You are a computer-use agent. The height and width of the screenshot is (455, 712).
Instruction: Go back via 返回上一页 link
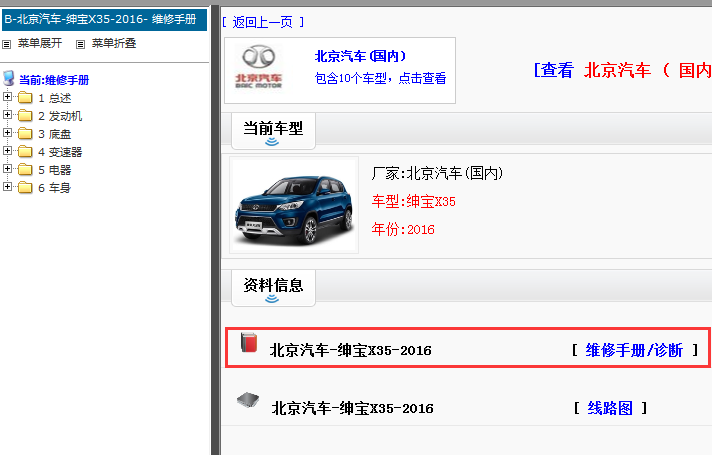click(x=263, y=22)
